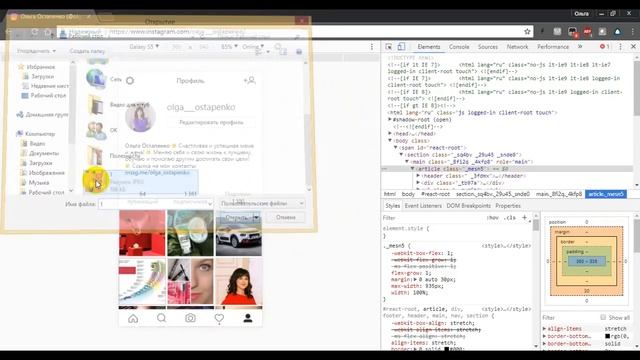The image size is (640, 360).
Task: Expand the margin shorthand triangle in styles
Action: [416, 280]
